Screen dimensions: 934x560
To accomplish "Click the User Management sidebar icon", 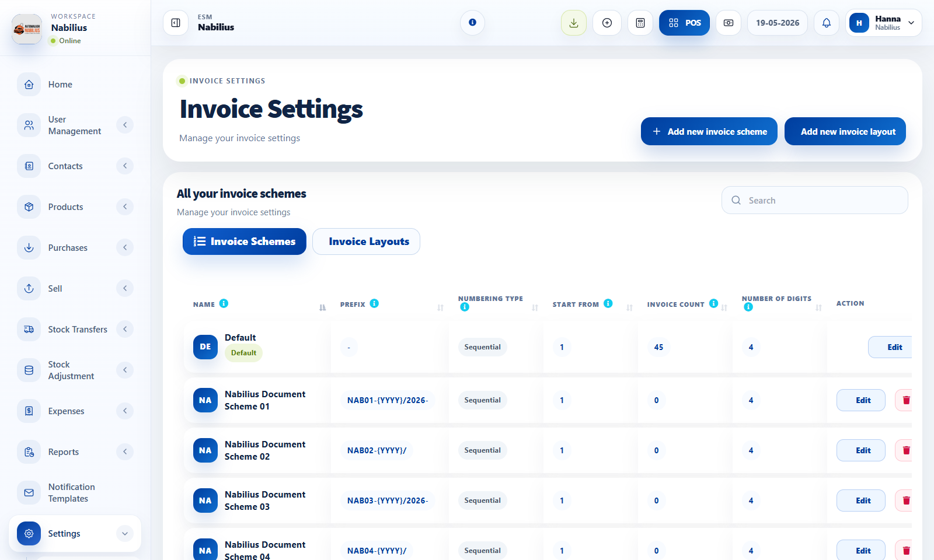I will click(29, 125).
